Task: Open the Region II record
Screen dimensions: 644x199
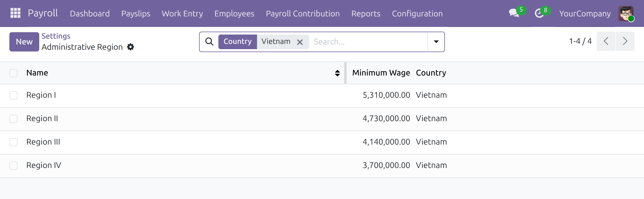Action: pyautogui.click(x=42, y=119)
